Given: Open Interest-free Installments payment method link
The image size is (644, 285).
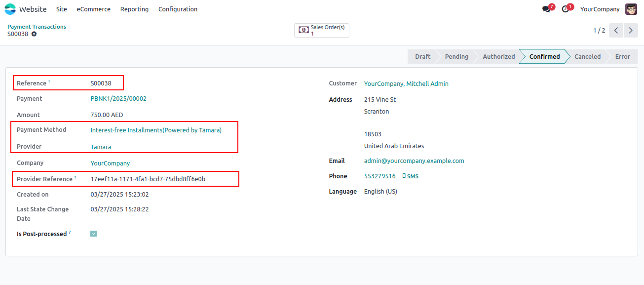Looking at the screenshot, I should click(x=156, y=130).
